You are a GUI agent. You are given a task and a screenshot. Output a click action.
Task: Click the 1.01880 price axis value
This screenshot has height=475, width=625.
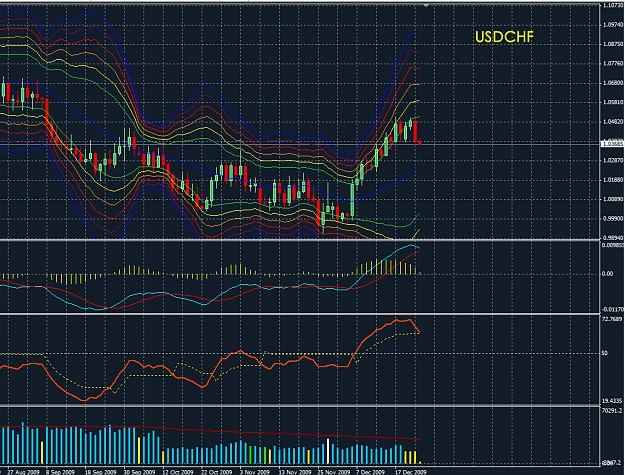(613, 180)
